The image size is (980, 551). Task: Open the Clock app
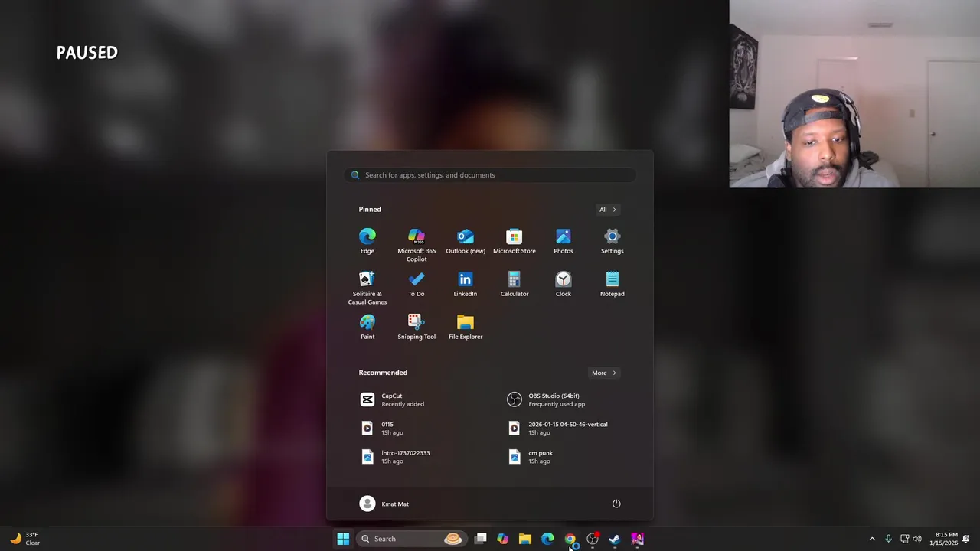pyautogui.click(x=563, y=284)
